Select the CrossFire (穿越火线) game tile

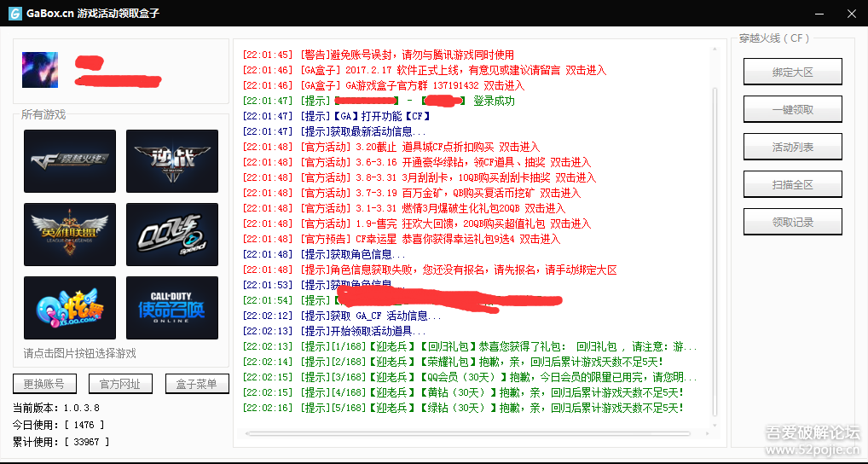[70, 161]
